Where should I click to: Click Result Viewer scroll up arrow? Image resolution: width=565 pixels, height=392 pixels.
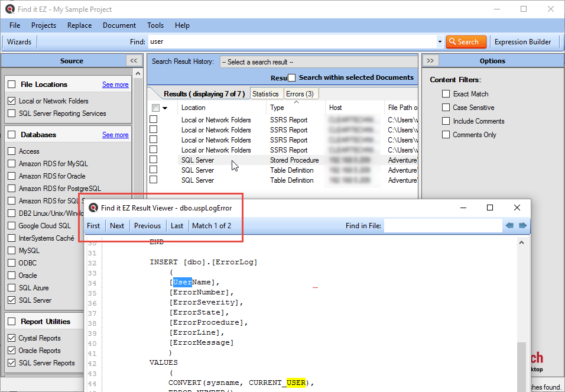point(521,242)
